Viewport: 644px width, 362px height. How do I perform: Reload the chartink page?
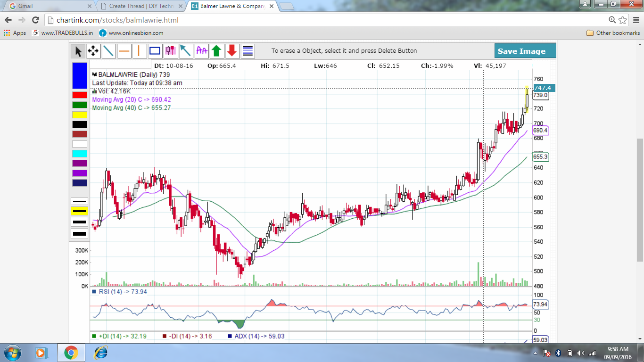coord(35,20)
